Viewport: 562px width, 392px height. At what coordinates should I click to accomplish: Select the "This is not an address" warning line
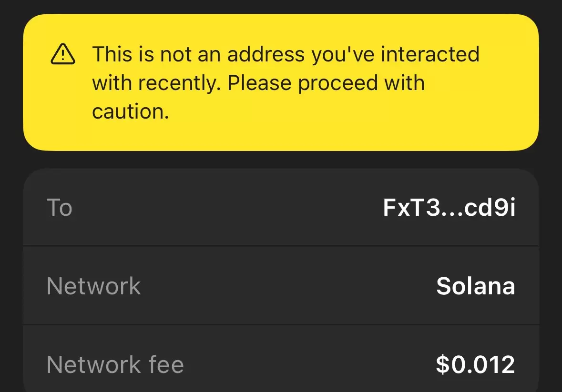coord(286,54)
